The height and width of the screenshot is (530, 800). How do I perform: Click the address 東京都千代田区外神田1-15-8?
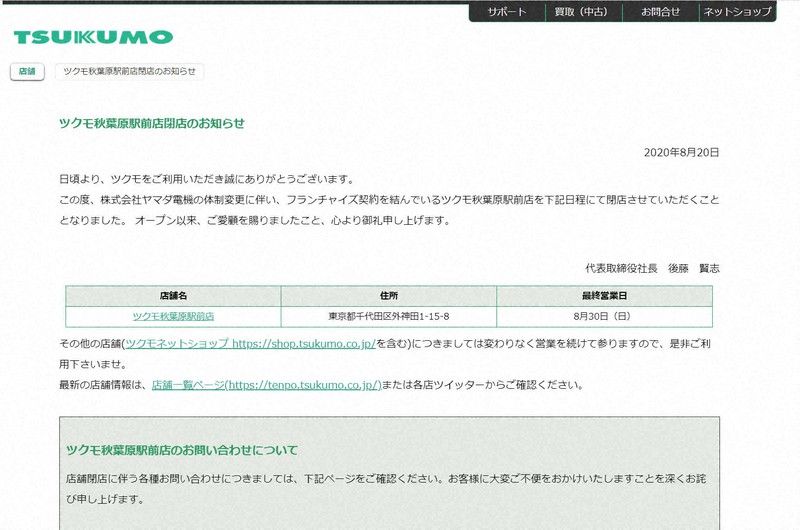click(x=389, y=316)
